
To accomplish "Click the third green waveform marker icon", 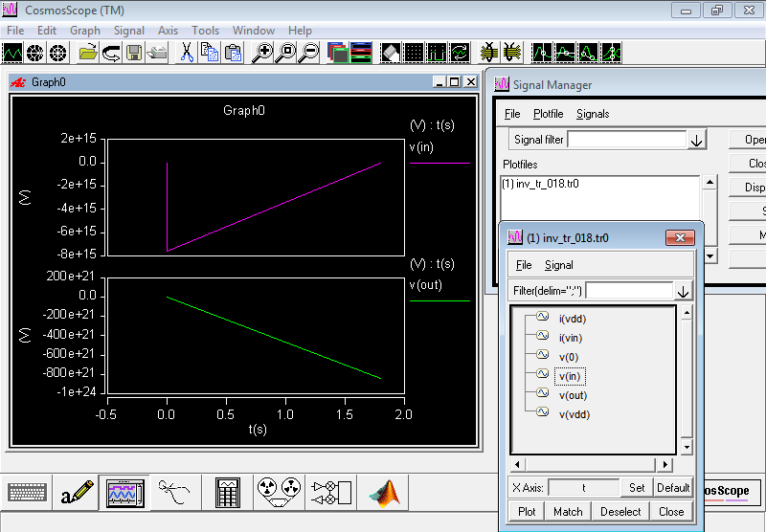I will [x=588, y=53].
